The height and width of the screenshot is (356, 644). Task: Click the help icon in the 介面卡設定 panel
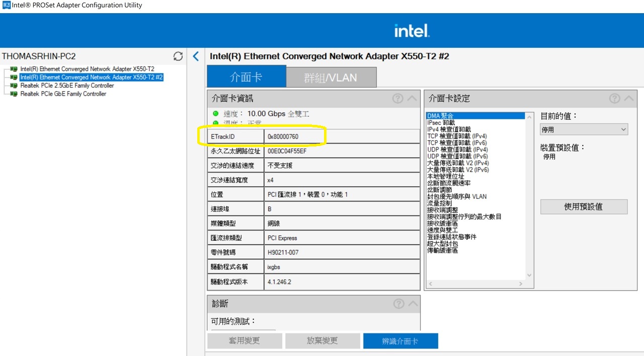pyautogui.click(x=614, y=98)
